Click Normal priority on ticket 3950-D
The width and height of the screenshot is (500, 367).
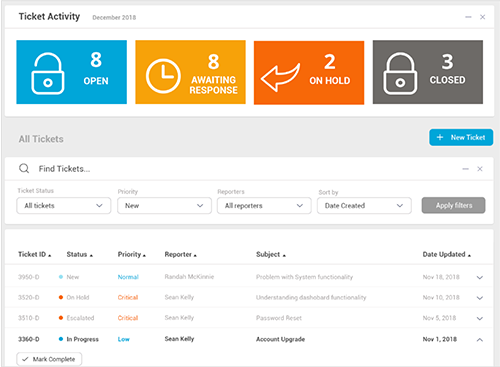click(x=128, y=277)
